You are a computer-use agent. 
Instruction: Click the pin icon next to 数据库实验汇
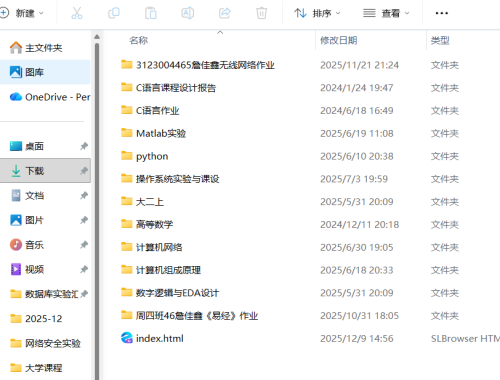point(84,294)
